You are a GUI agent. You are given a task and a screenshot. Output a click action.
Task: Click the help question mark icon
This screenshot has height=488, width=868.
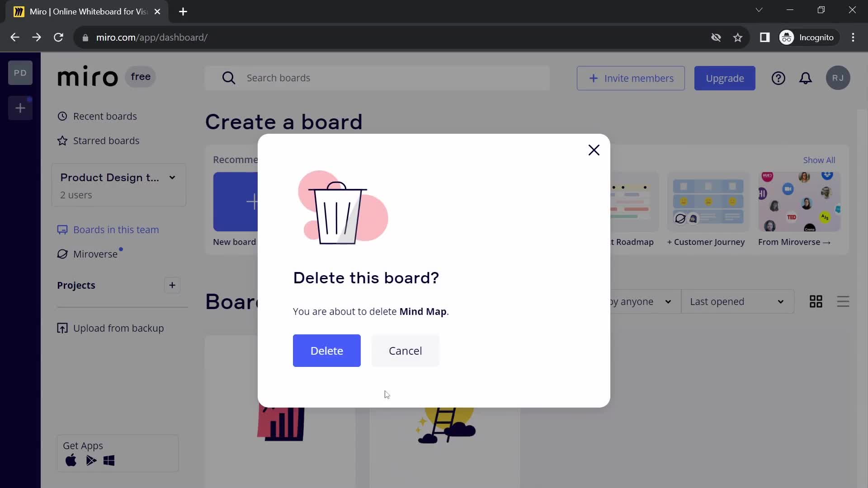778,78
